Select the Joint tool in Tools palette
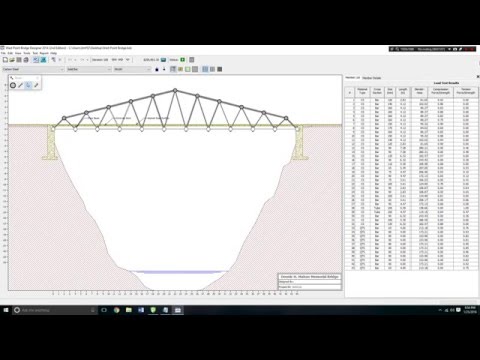 coord(13,85)
